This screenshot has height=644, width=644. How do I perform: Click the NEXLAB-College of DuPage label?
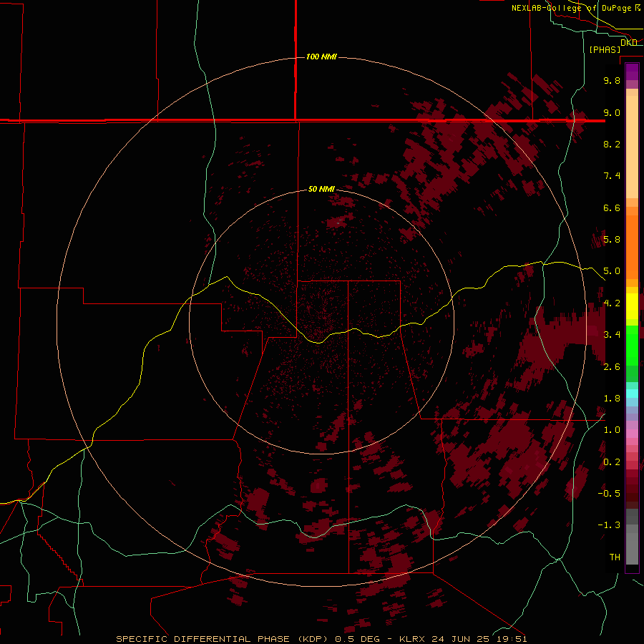coord(571,8)
